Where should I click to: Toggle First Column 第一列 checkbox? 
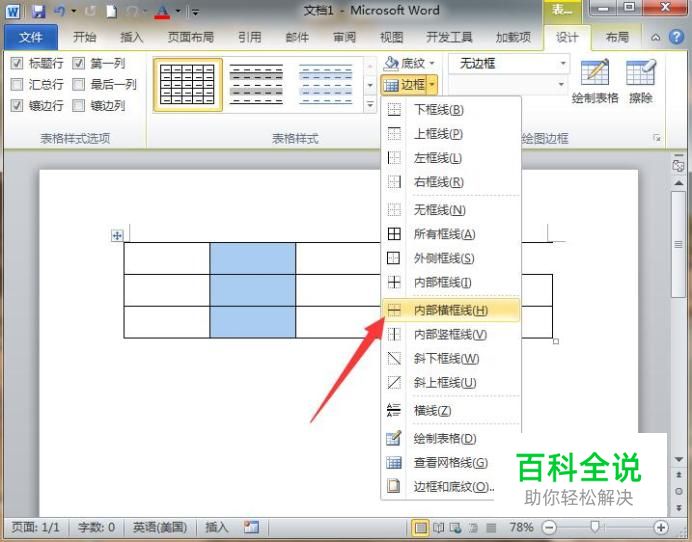click(x=79, y=64)
